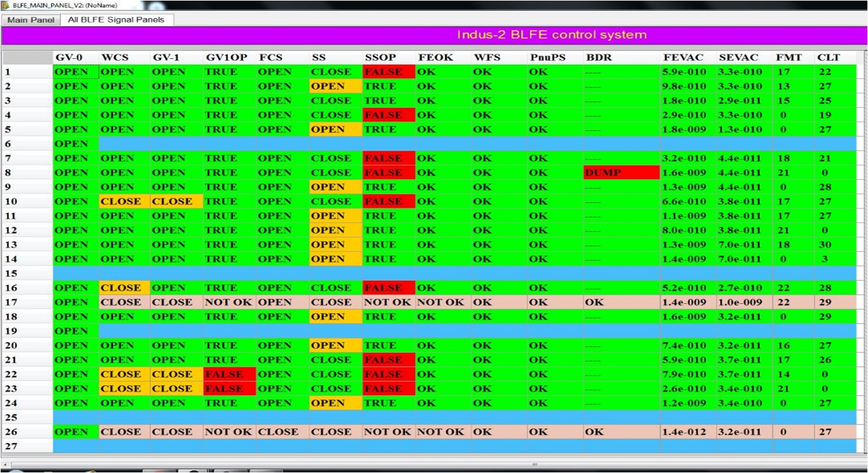Select the FMT column header
Screen dimensions: 868x473
794,57
